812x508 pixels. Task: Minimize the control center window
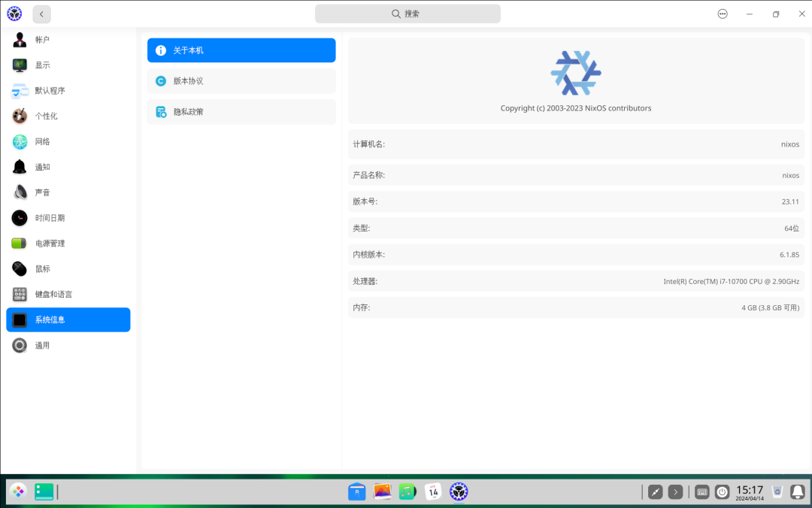point(750,14)
